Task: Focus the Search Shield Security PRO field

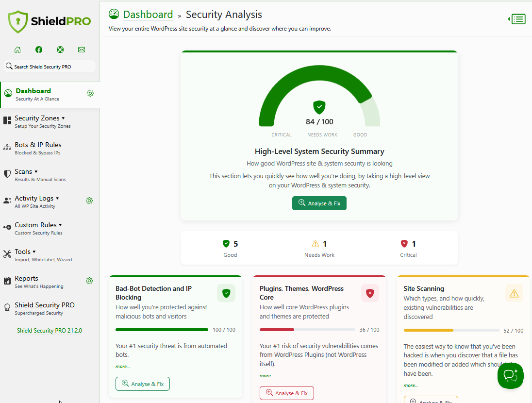Action: pyautogui.click(x=50, y=66)
